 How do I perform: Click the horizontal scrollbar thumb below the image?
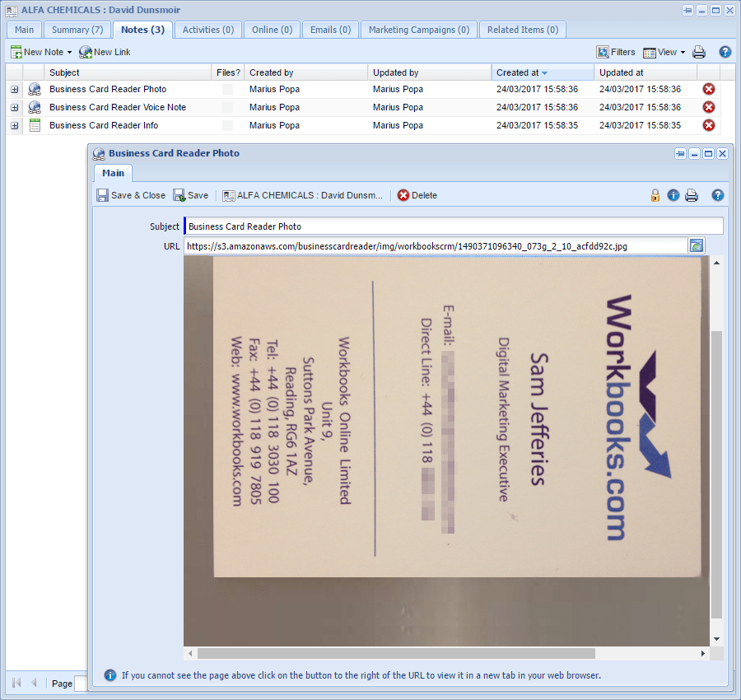pos(396,653)
